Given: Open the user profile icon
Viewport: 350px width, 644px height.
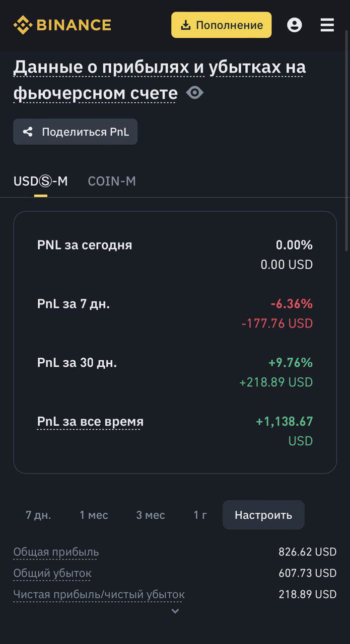Looking at the screenshot, I should (x=295, y=25).
